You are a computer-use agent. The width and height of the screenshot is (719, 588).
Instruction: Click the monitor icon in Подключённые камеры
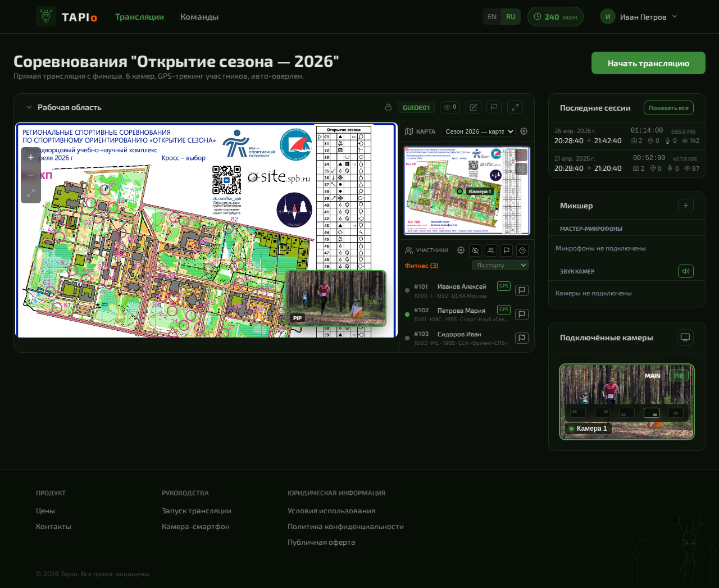click(x=685, y=338)
